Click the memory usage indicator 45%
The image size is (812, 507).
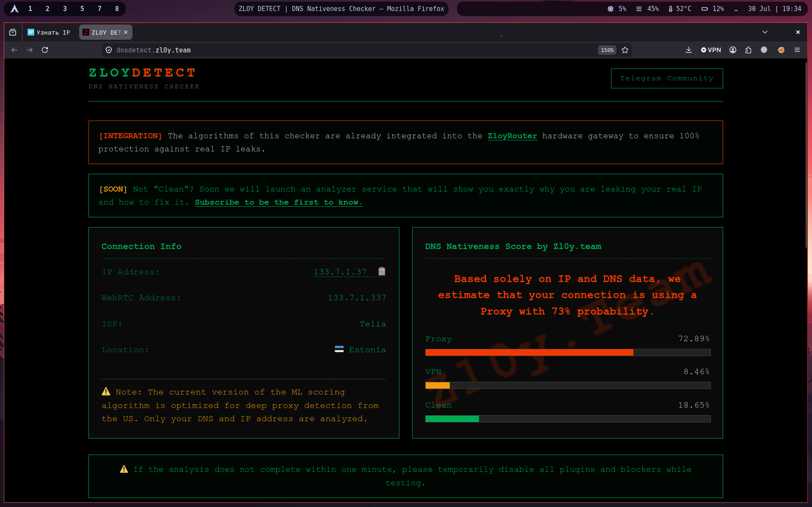coord(647,8)
